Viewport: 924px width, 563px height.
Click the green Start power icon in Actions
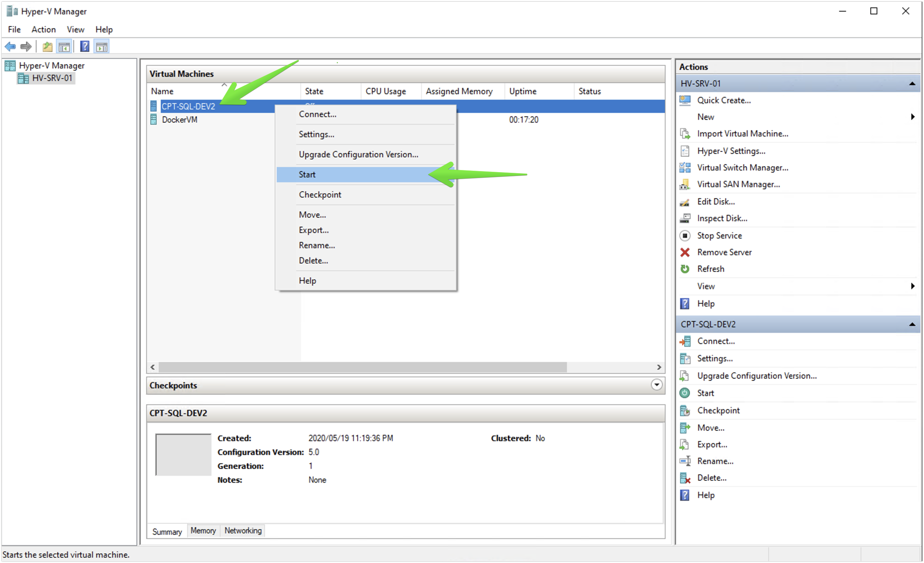685,393
